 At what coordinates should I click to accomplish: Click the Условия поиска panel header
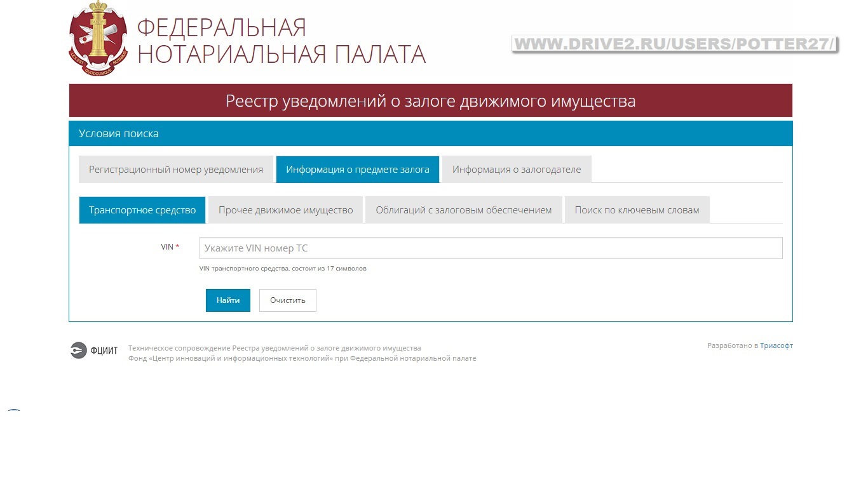(x=119, y=133)
